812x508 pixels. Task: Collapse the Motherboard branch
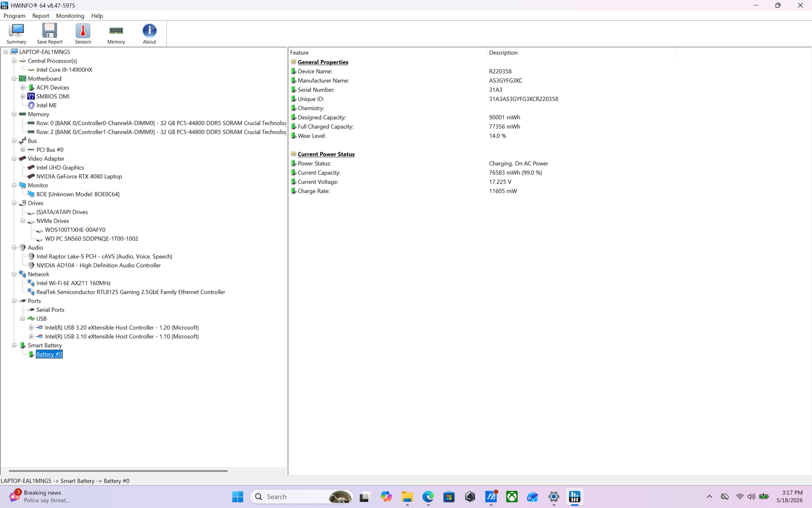(x=14, y=79)
